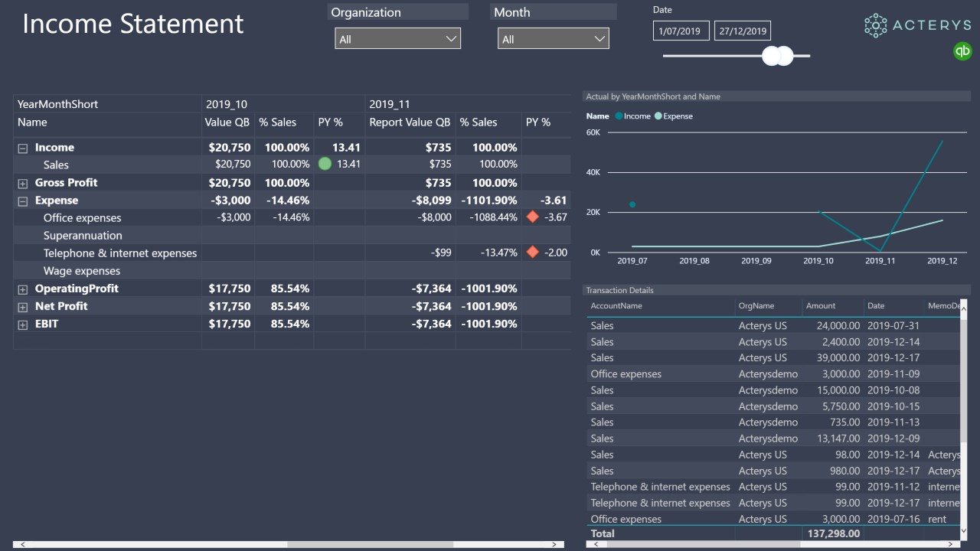Click the green QuickBooks logo icon

click(962, 51)
